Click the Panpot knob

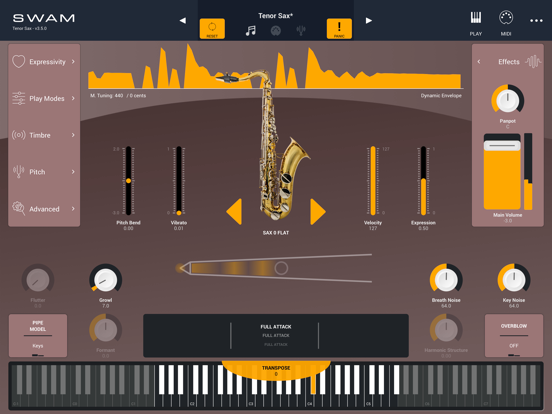507,100
